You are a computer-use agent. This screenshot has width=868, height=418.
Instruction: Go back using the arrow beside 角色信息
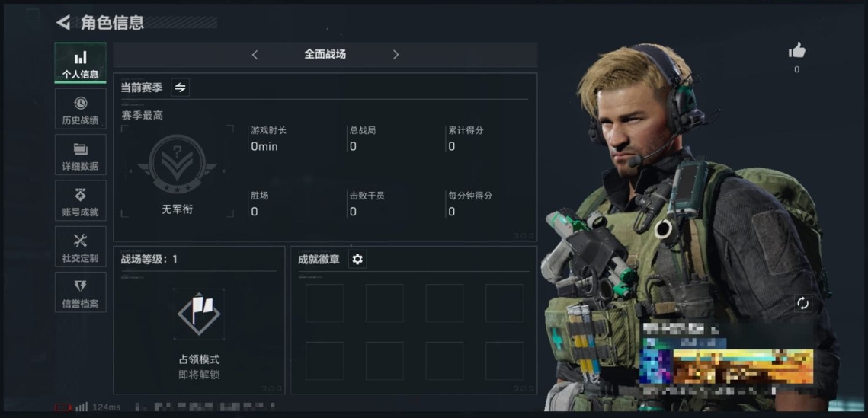(x=63, y=23)
